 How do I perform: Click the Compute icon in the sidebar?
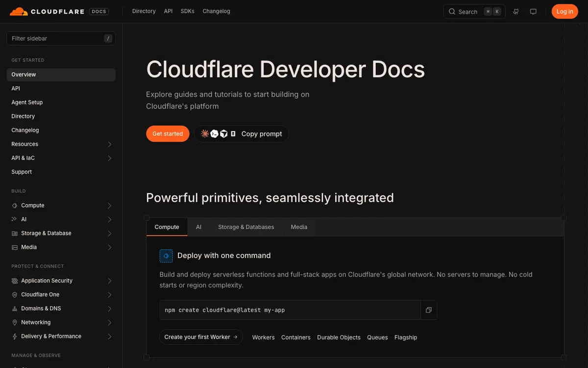tap(15, 206)
